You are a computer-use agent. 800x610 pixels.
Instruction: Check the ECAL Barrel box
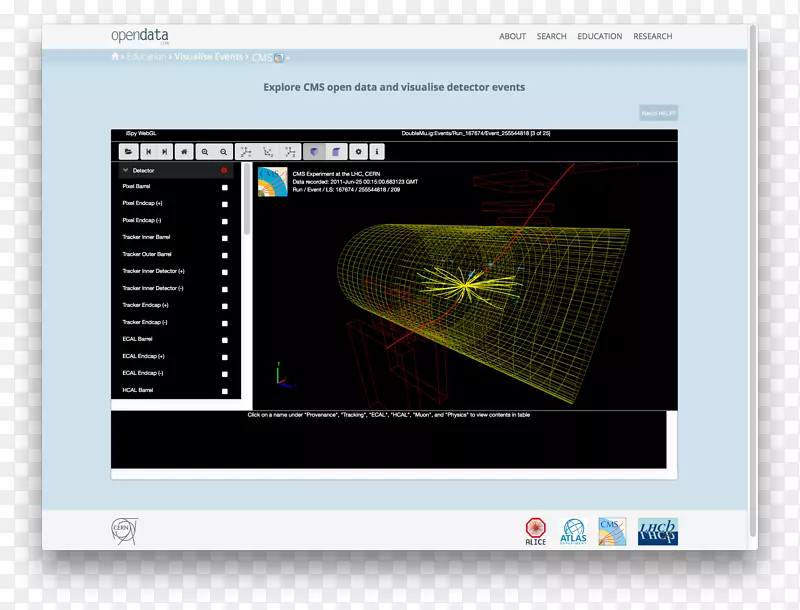click(225, 340)
